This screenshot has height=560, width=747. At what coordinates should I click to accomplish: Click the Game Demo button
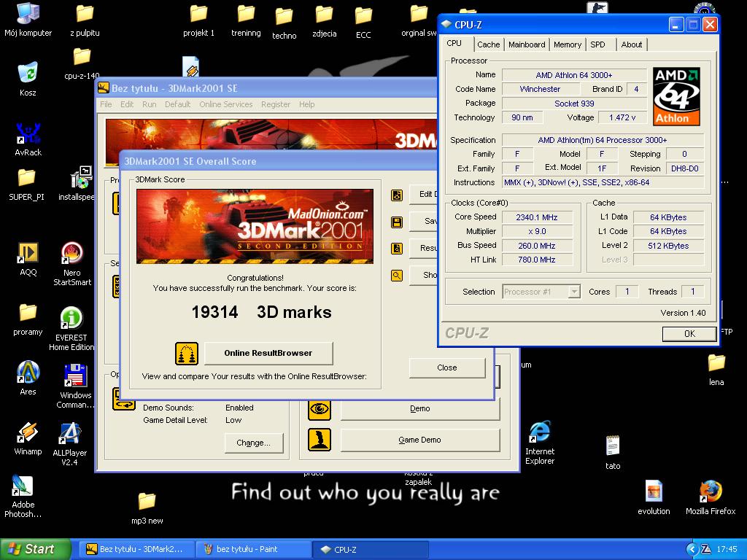tap(419, 440)
